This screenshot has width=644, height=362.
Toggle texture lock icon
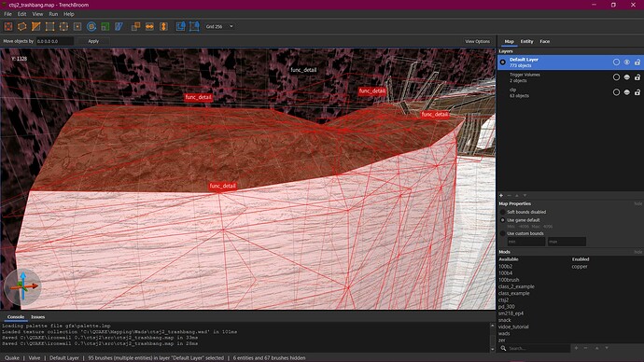(x=180, y=27)
